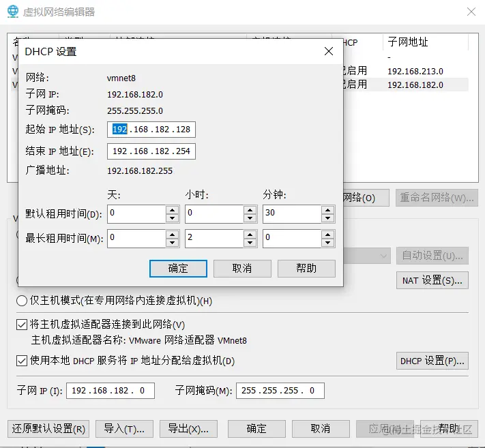Click the 子网掩码(M) input field
The height and width of the screenshot is (448, 485).
coord(280,391)
